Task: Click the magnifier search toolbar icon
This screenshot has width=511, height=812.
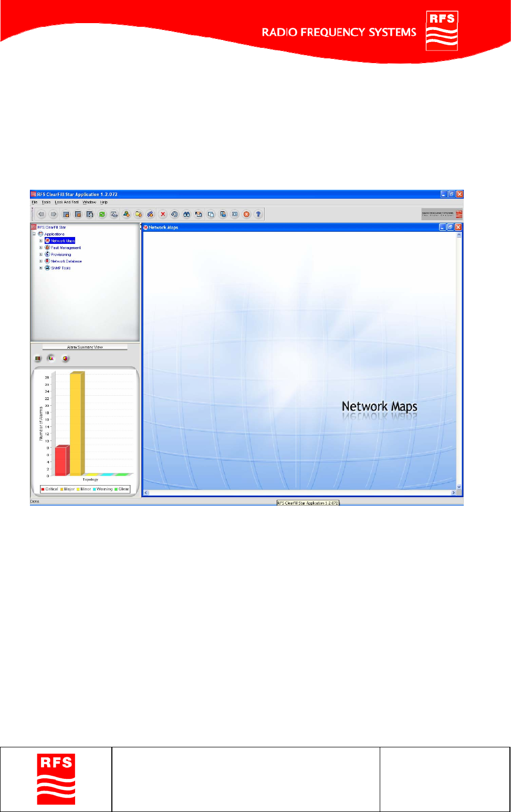Action: click(114, 214)
